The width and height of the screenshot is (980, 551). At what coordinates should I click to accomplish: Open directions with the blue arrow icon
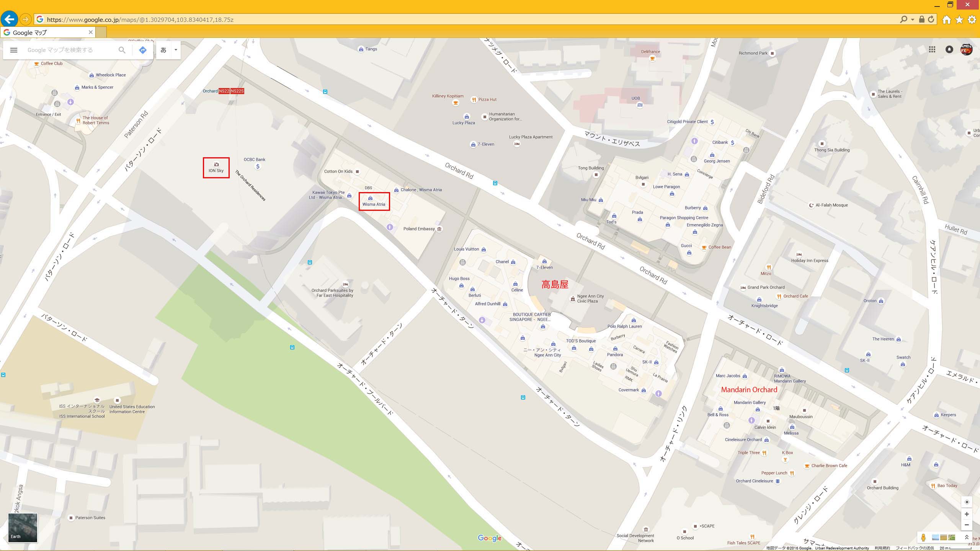tap(143, 50)
